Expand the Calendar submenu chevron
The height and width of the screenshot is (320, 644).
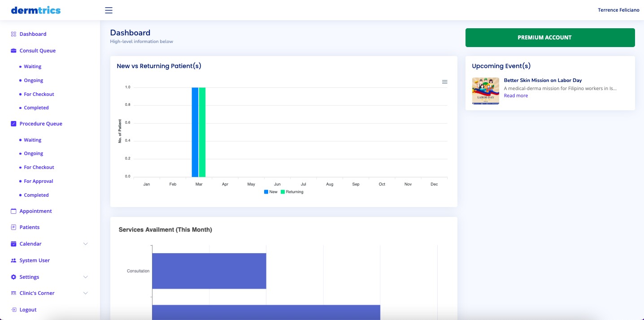click(86, 244)
